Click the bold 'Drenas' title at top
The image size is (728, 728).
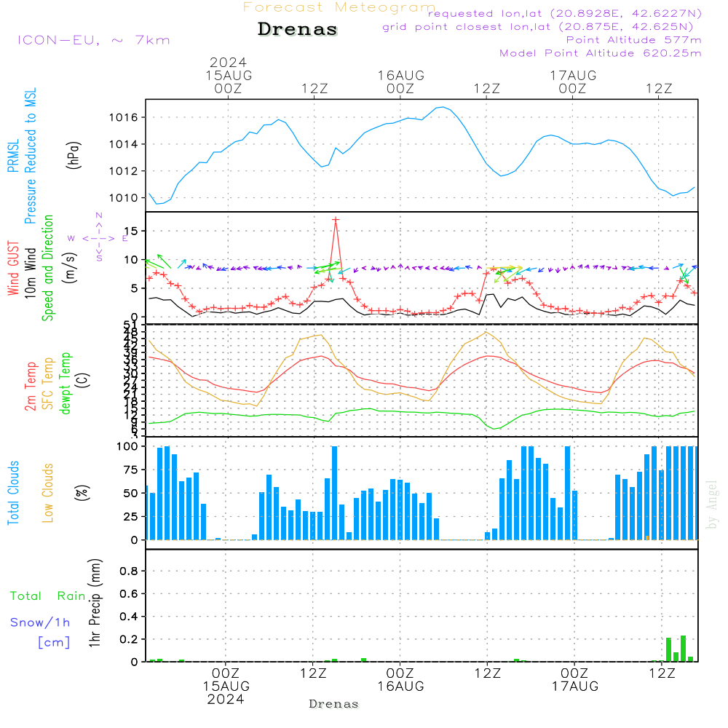point(297,29)
